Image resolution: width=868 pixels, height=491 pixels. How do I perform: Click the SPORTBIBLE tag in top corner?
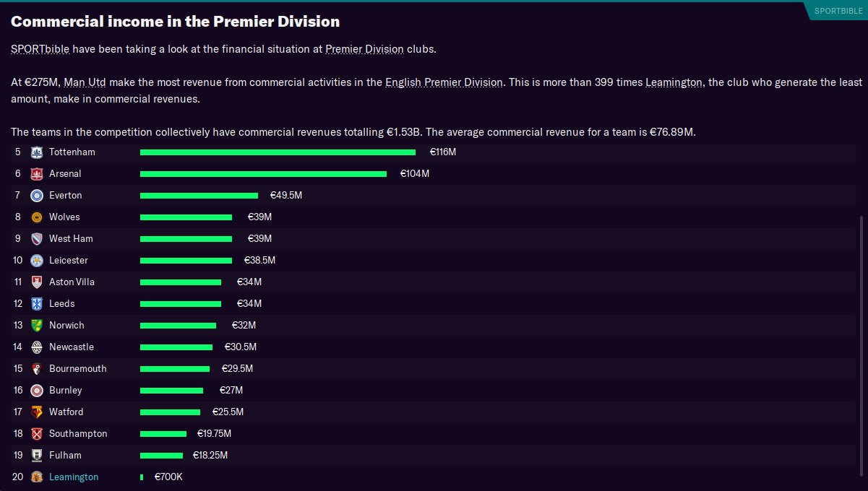coord(838,11)
